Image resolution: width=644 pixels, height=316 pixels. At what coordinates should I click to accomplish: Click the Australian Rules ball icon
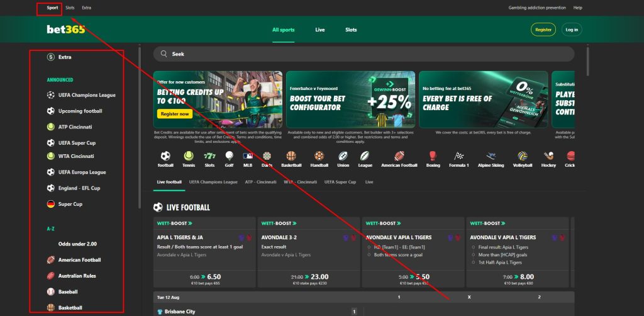pos(50,276)
